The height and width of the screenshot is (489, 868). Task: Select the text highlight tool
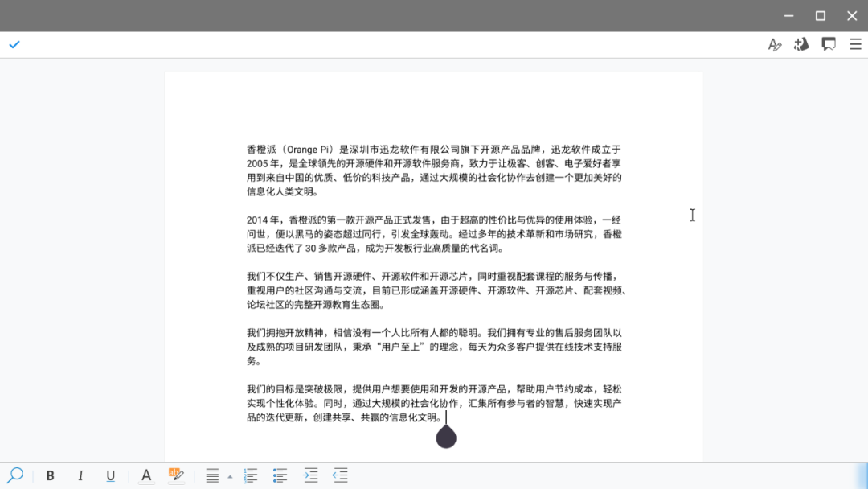(x=176, y=475)
